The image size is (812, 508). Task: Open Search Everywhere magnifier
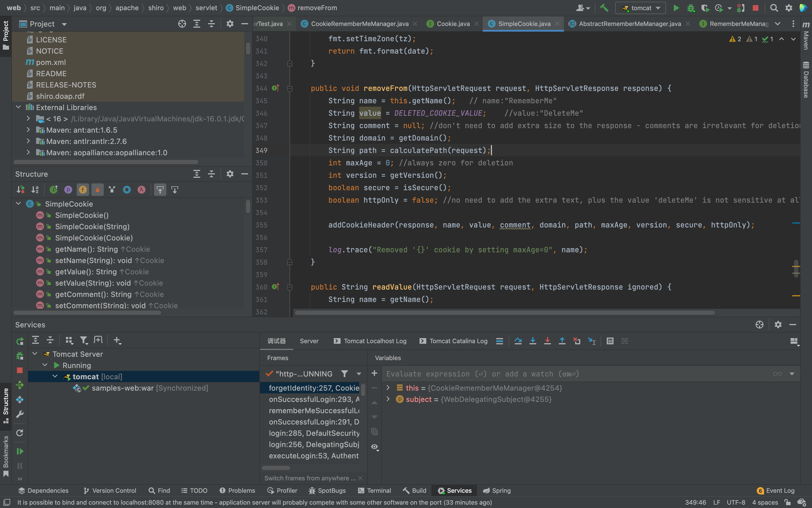(774, 8)
